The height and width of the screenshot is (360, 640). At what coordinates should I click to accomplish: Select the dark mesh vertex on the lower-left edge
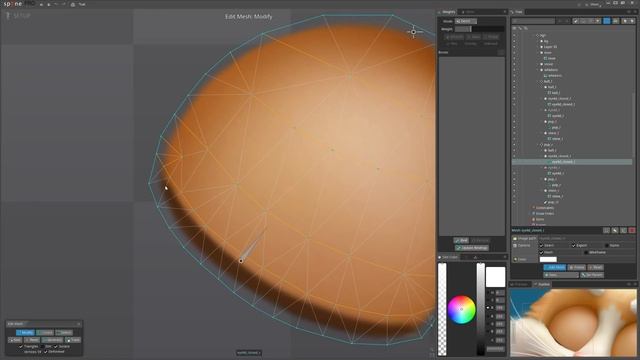tap(241, 260)
